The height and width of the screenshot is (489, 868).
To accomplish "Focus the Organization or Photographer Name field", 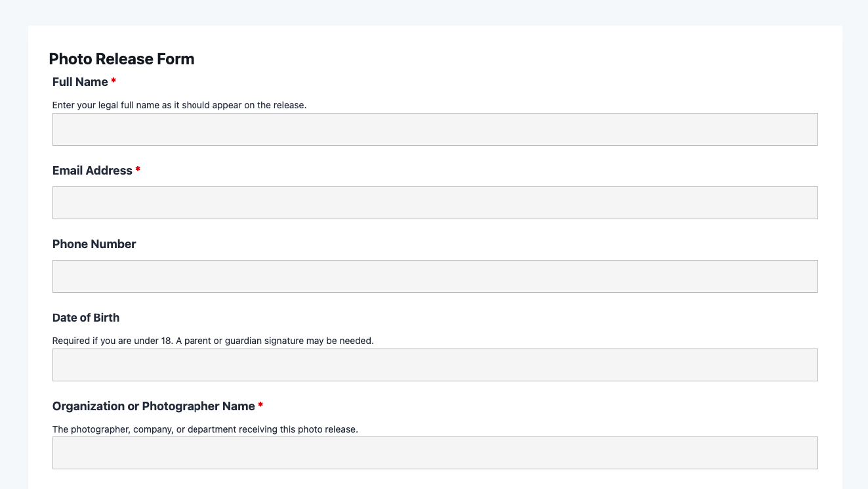I will (x=435, y=453).
